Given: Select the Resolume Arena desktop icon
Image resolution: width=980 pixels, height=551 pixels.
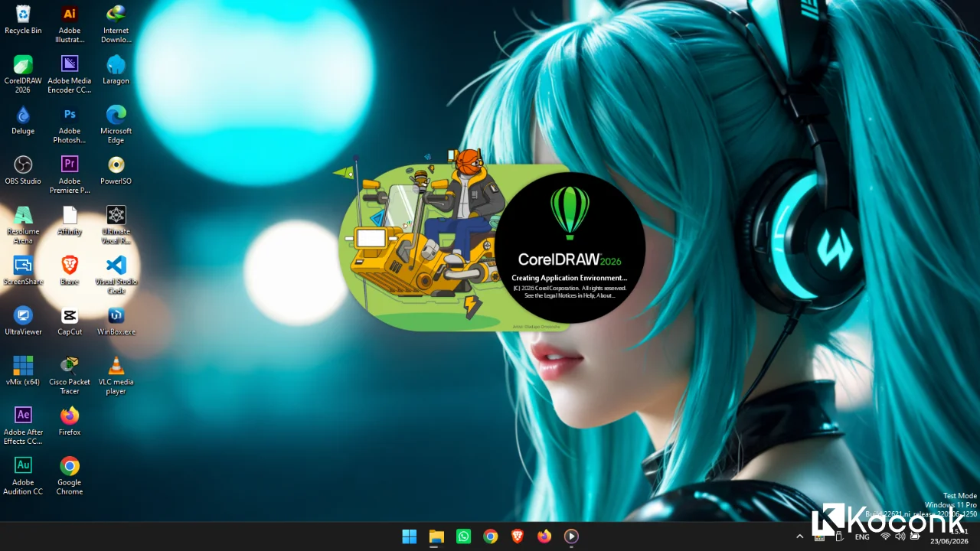Looking at the screenshot, I should (x=23, y=225).
